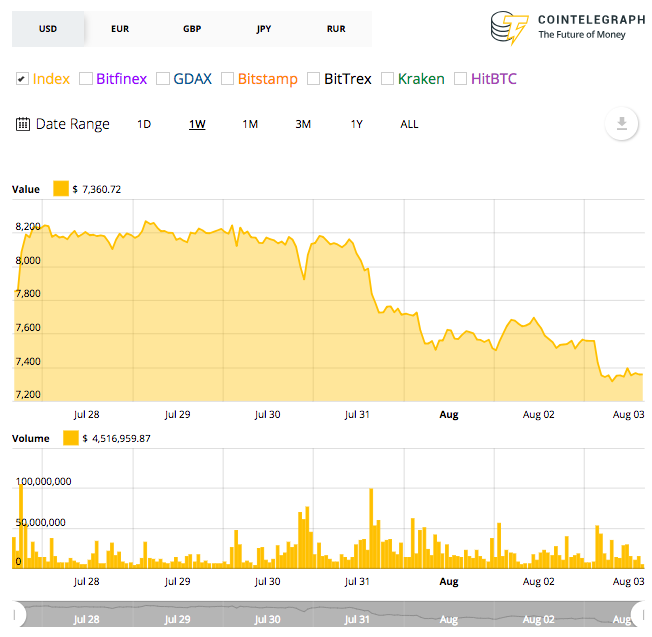Click the download chart icon

tap(621, 123)
